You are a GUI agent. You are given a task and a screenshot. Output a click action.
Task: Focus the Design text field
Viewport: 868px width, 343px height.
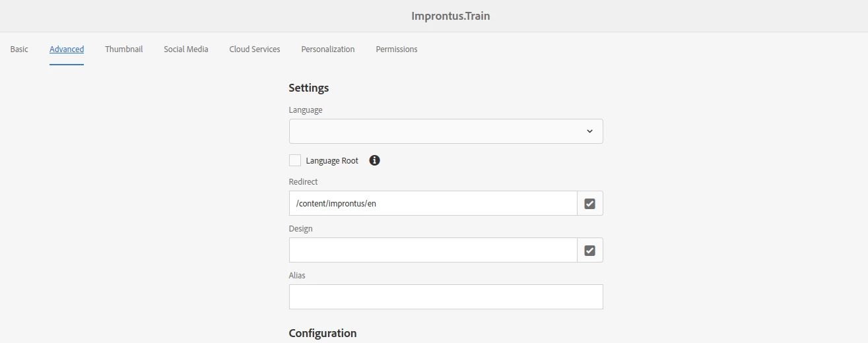(x=433, y=251)
